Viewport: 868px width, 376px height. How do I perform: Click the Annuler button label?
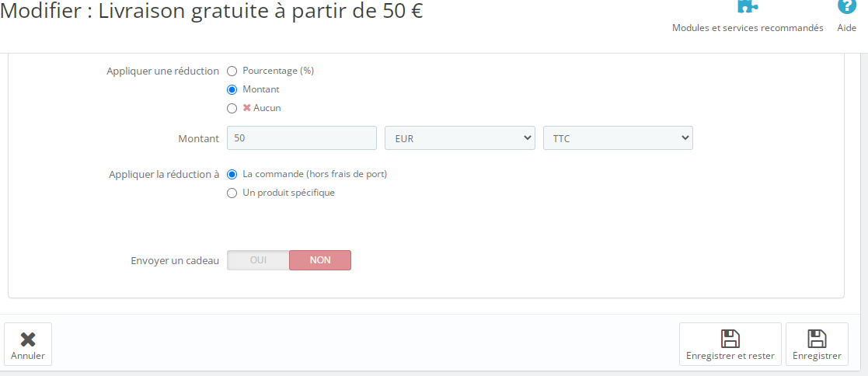pyautogui.click(x=28, y=356)
